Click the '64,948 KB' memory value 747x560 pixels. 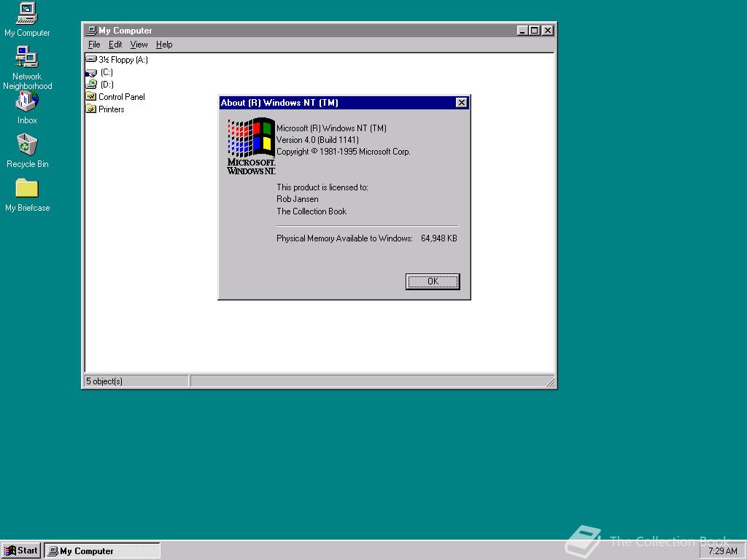tap(438, 238)
